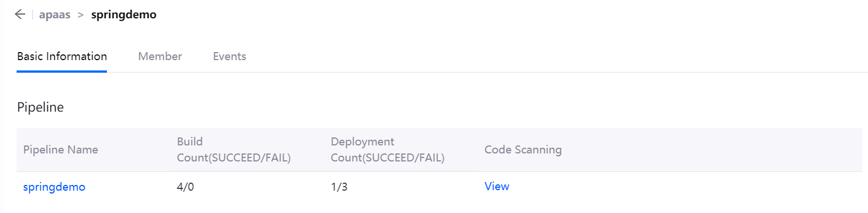The image size is (868, 213).
Task: Switch to the Events tab
Action: [x=230, y=57]
